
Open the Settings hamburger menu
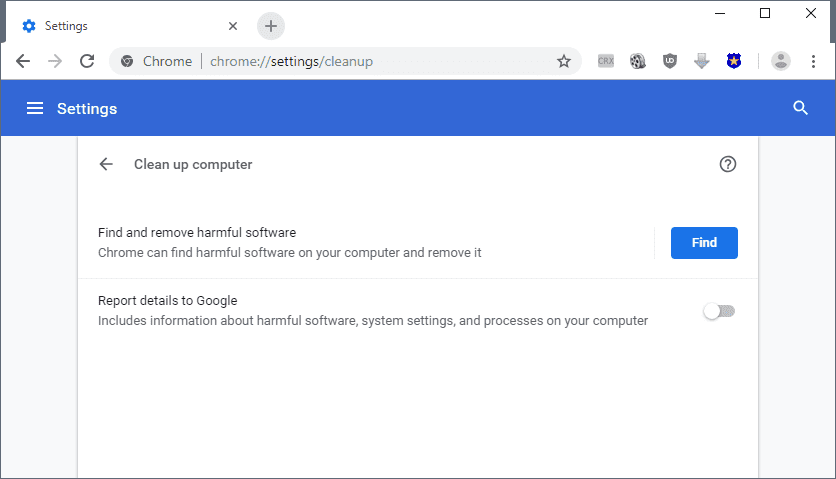[35, 108]
